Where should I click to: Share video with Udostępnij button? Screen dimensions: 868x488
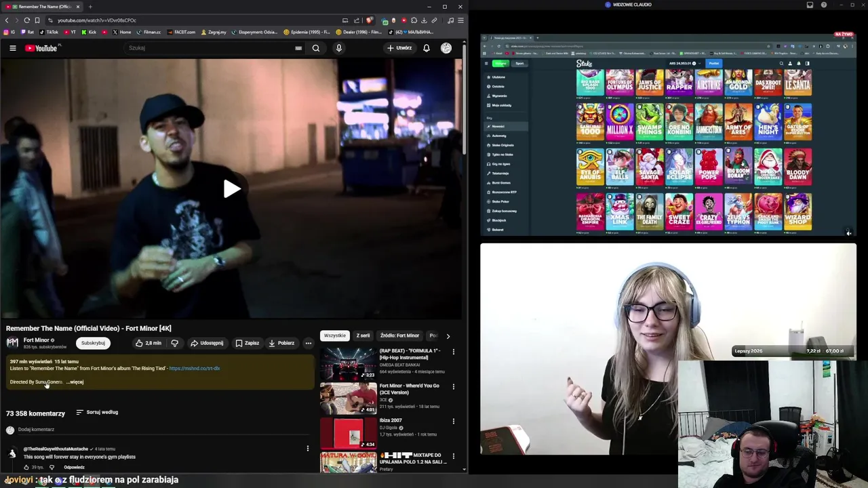pyautogui.click(x=207, y=343)
